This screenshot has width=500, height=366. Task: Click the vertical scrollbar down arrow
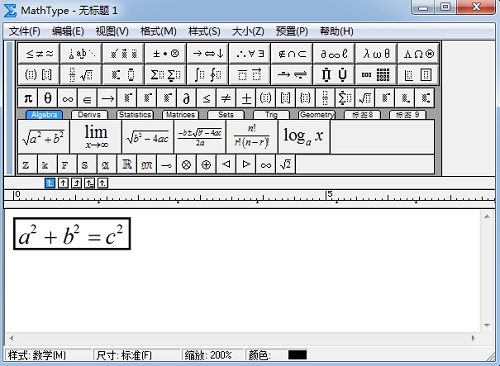pyautogui.click(x=487, y=325)
